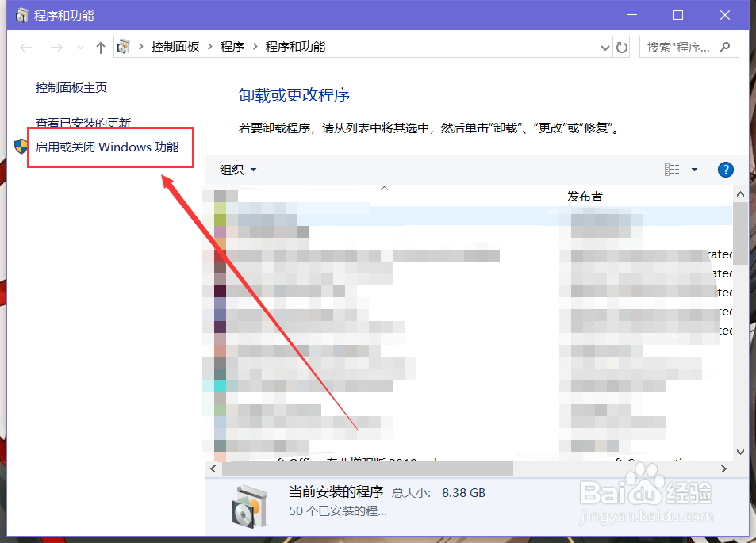The image size is (756, 543).
Task: Navigate to 控制面板 in the breadcrumb bar
Action: 175,47
